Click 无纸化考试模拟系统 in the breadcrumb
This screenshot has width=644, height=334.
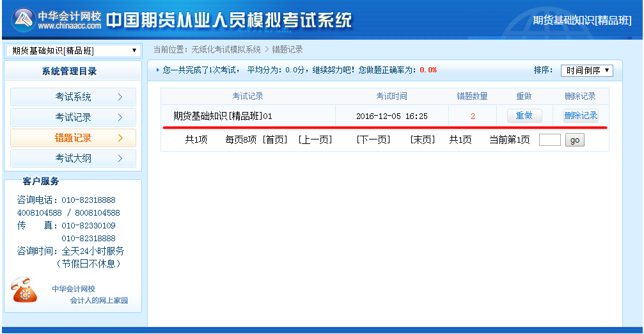click(x=226, y=50)
